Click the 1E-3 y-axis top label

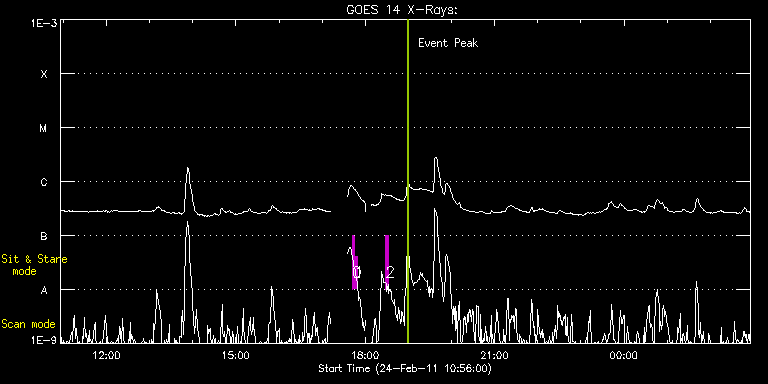click(x=44, y=23)
